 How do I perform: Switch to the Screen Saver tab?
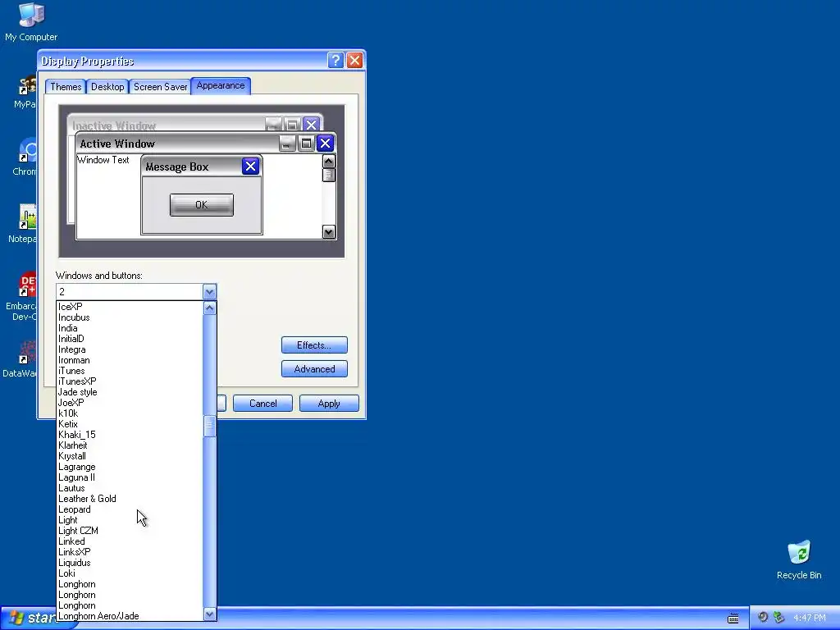pos(160,87)
